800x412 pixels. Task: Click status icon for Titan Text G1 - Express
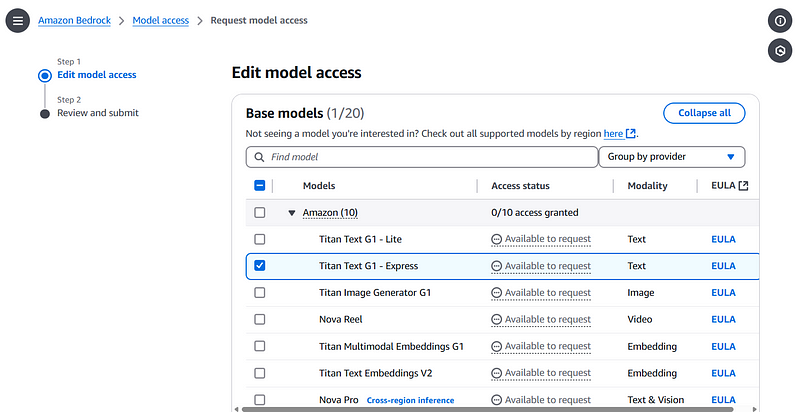(x=496, y=266)
